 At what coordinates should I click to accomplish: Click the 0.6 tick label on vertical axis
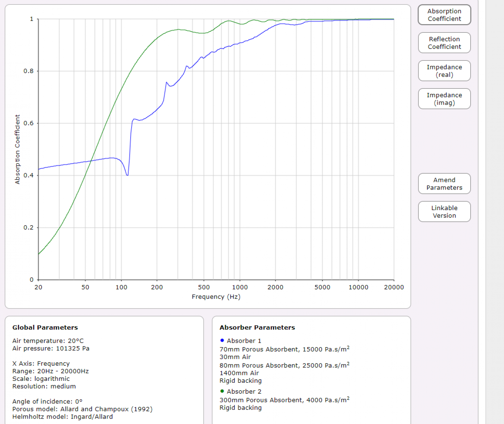[28, 123]
